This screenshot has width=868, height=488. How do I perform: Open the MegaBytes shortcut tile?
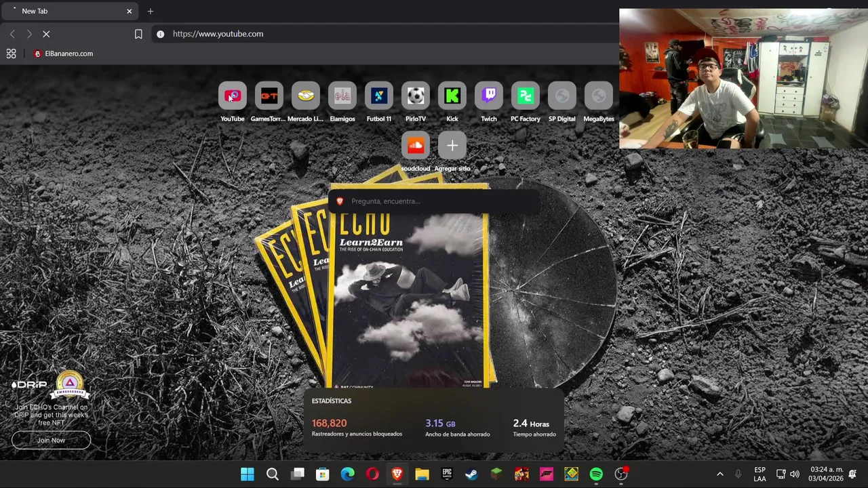click(x=598, y=96)
